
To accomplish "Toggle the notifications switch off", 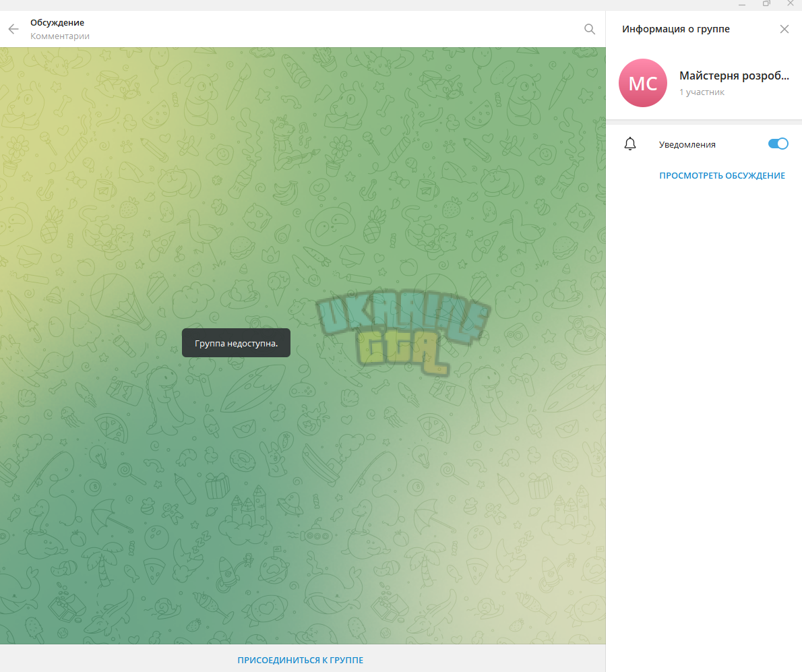I will (778, 144).
